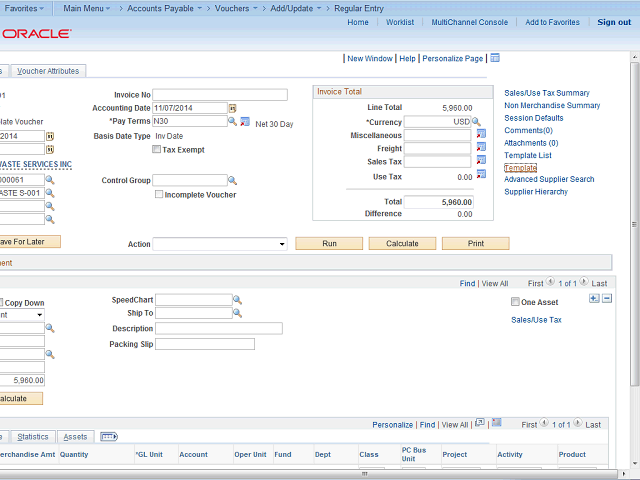Viewport: 640px width, 480px height.
Task: Look up Control Group values
Action: 232,181
